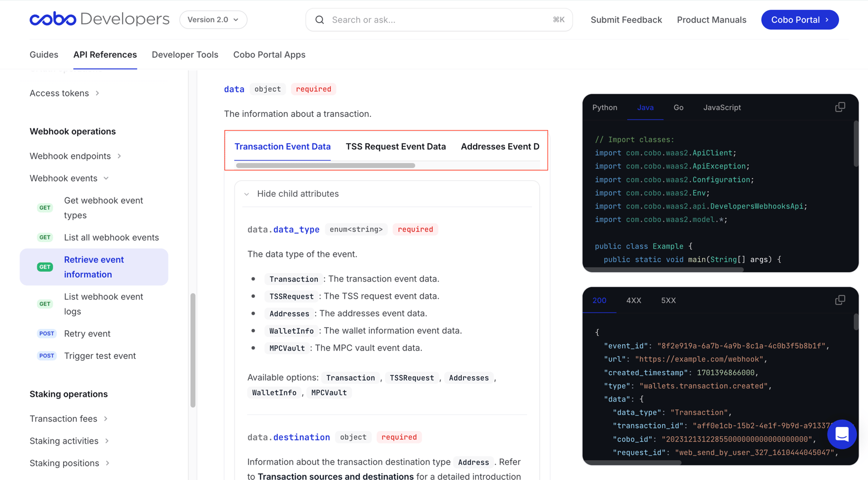Open Retrieve event information page
Viewport: 868px width, 480px height.
point(94,267)
